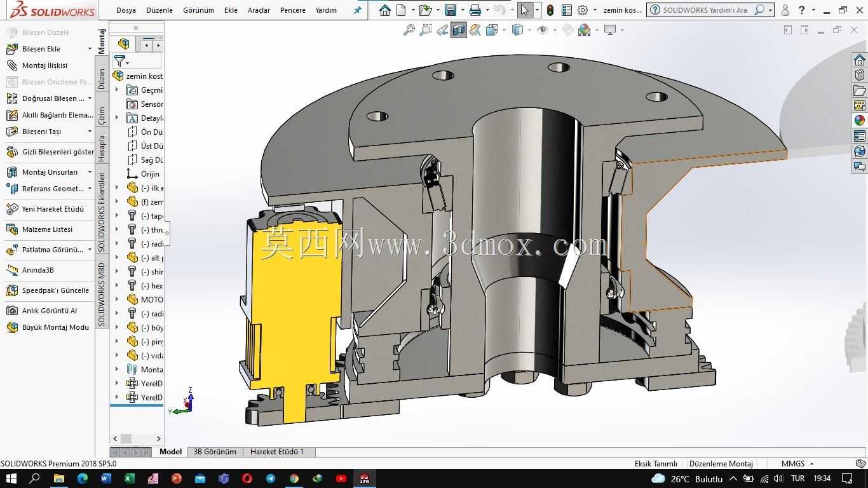The image size is (868, 488).
Task: Expand Bileşeni Taşı dropdown arrow
Action: [90, 132]
